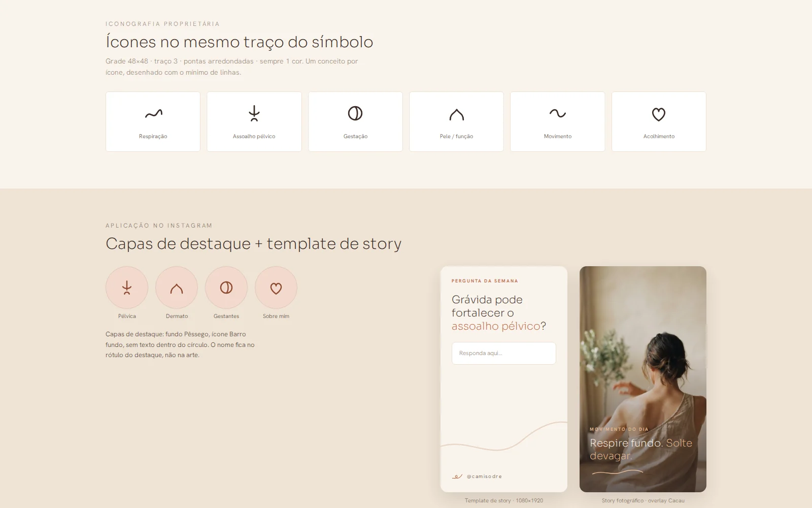Click the 'Respiração' card label
The width and height of the screenshot is (812, 508).
(x=153, y=136)
